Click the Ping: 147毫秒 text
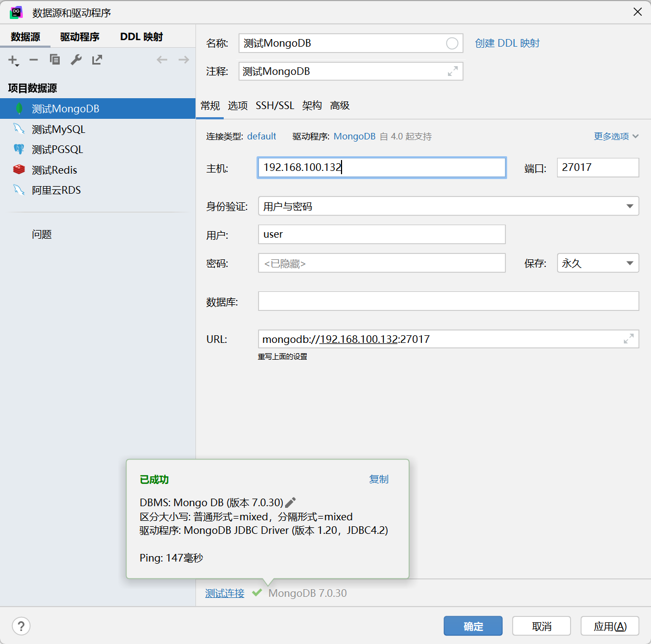Viewport: 651px width, 644px height. tap(171, 558)
